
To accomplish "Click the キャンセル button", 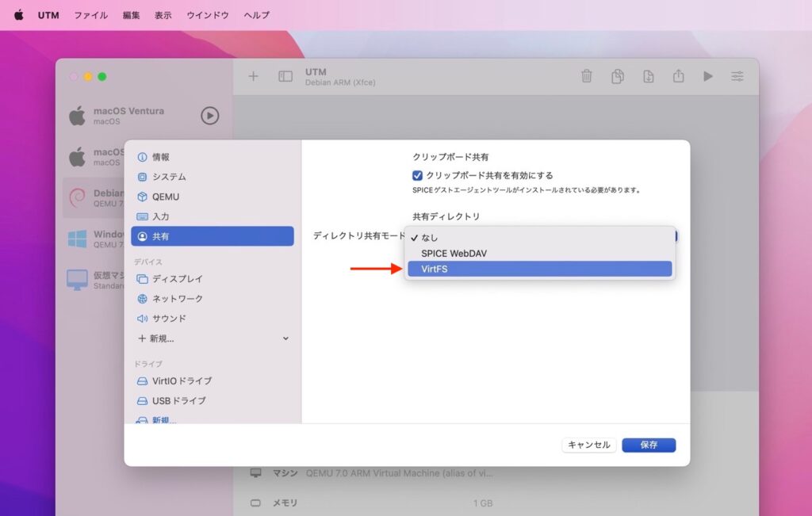I will click(588, 445).
